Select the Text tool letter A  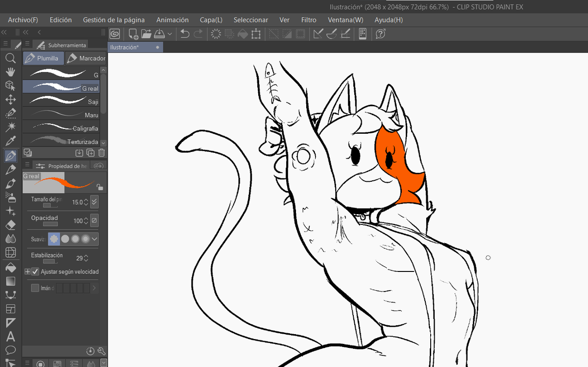[x=10, y=337]
